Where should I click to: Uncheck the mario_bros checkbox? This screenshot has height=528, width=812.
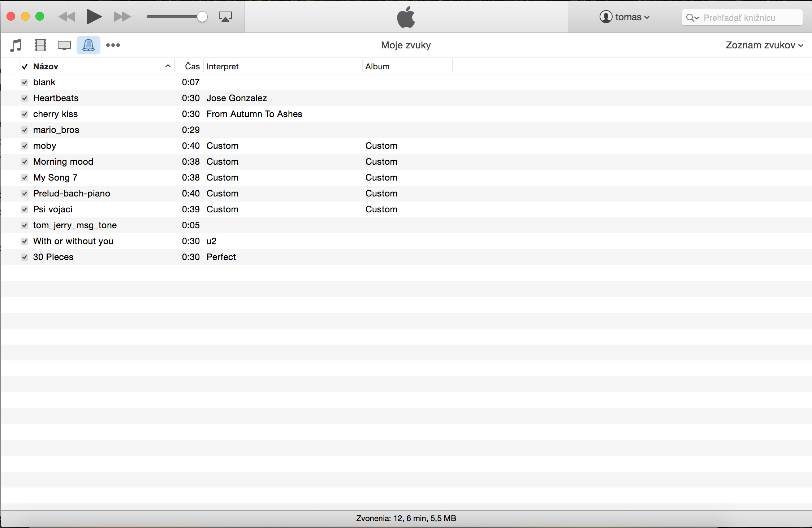[x=25, y=130]
